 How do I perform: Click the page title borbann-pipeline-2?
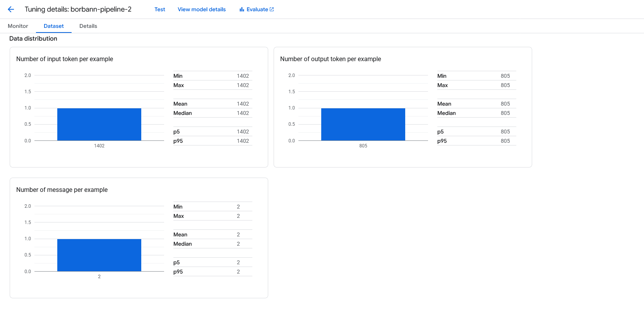(x=78, y=9)
